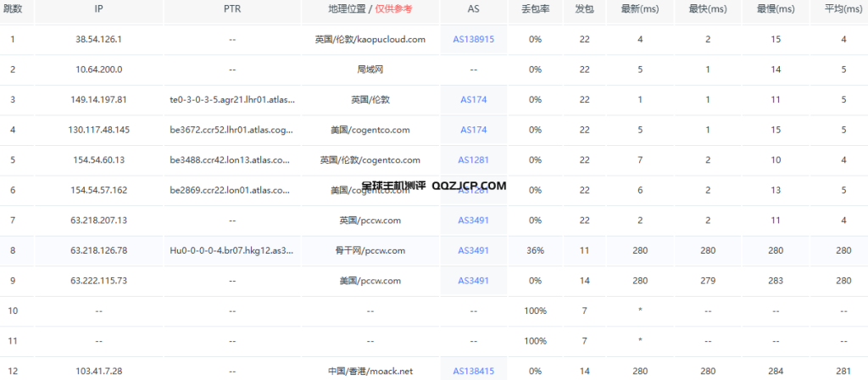
Task: Click the AS3491 link for IP 63.222.115.73
Action: (473, 281)
